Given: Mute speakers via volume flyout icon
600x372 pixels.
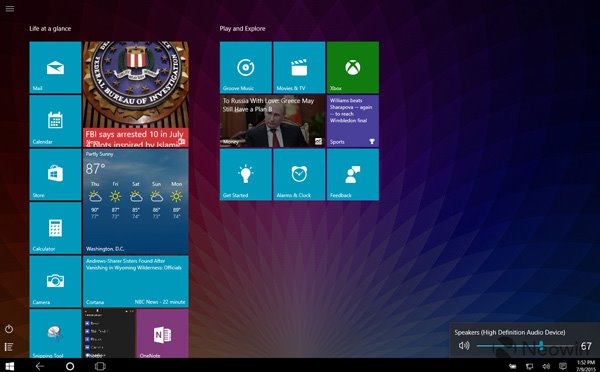Looking at the screenshot, I should pos(464,346).
